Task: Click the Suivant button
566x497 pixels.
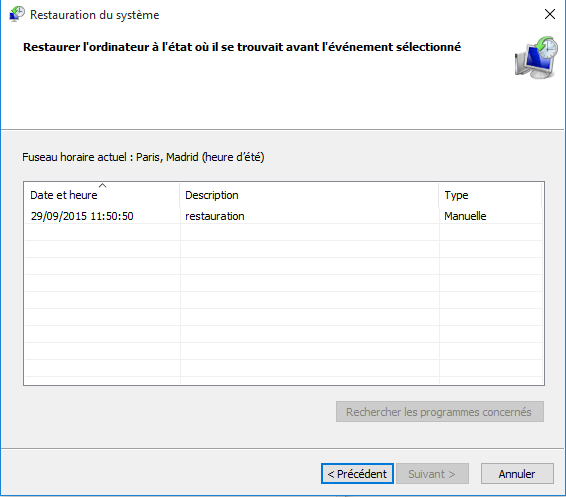Action: [432, 474]
